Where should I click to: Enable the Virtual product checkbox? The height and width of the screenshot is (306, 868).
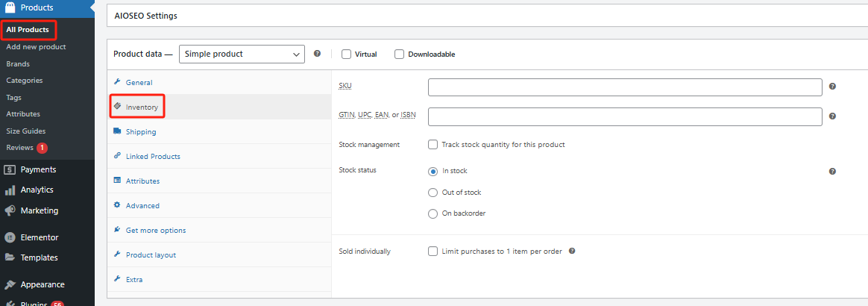tap(346, 54)
